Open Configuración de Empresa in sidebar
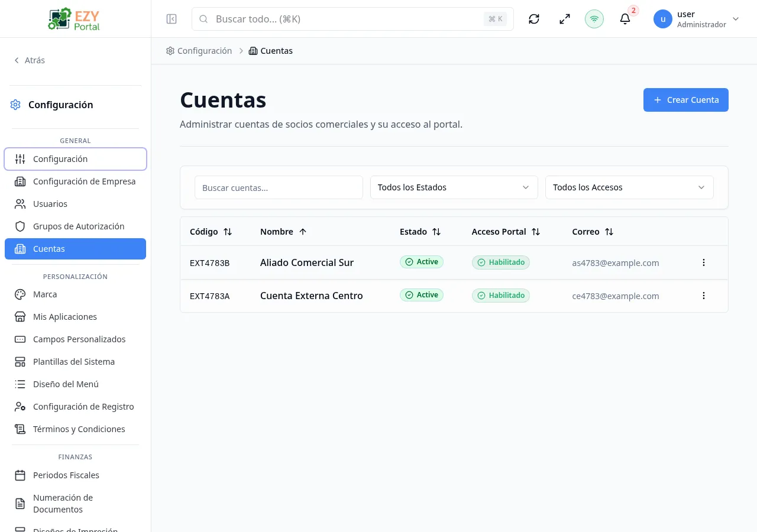The height and width of the screenshot is (532, 757). point(75,181)
